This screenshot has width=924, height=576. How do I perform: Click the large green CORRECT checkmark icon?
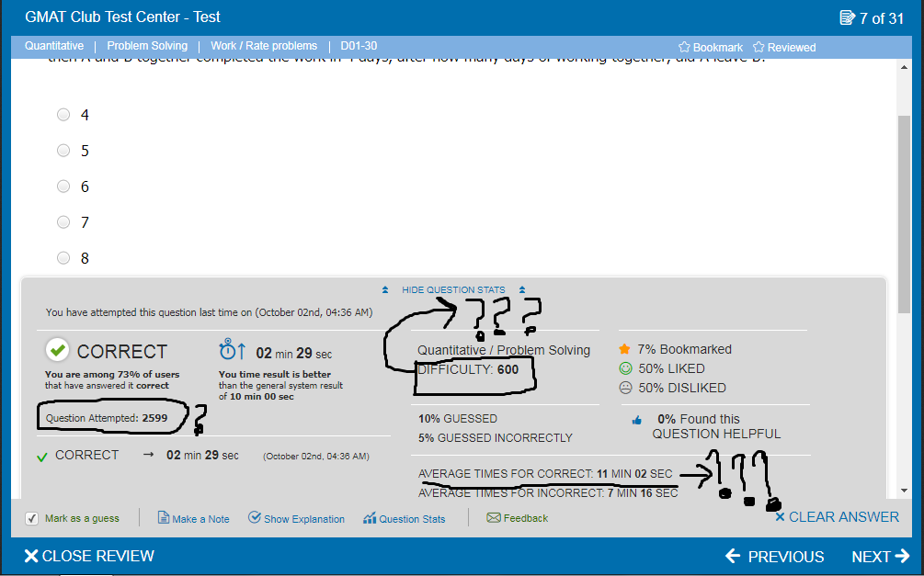point(57,350)
